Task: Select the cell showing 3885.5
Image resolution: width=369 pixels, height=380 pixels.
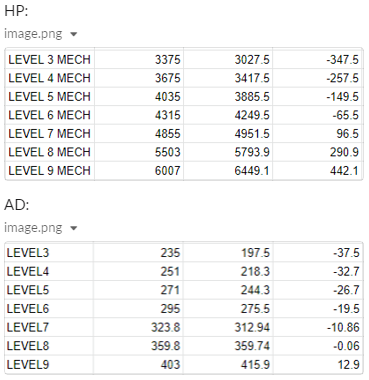Action: [228, 97]
